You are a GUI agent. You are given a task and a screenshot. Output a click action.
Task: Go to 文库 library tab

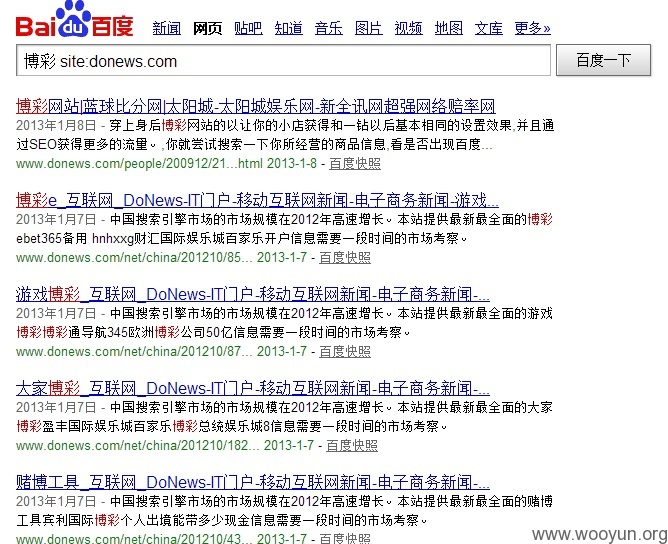489,29
